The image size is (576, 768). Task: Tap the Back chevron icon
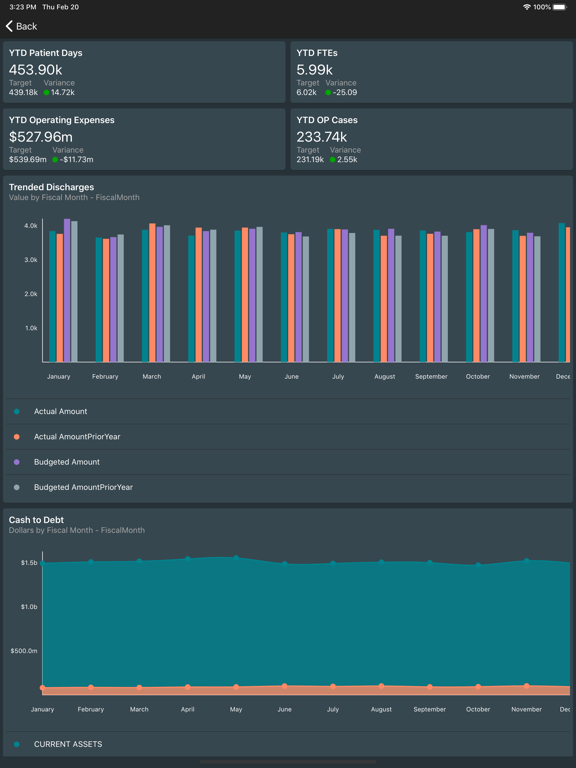[x=9, y=26]
